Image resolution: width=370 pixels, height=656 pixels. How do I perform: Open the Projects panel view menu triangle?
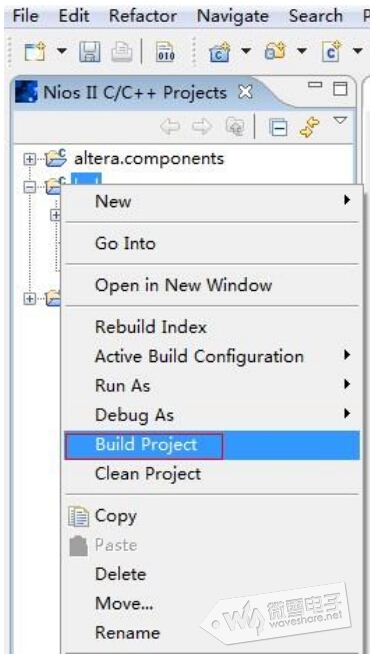pyautogui.click(x=341, y=121)
